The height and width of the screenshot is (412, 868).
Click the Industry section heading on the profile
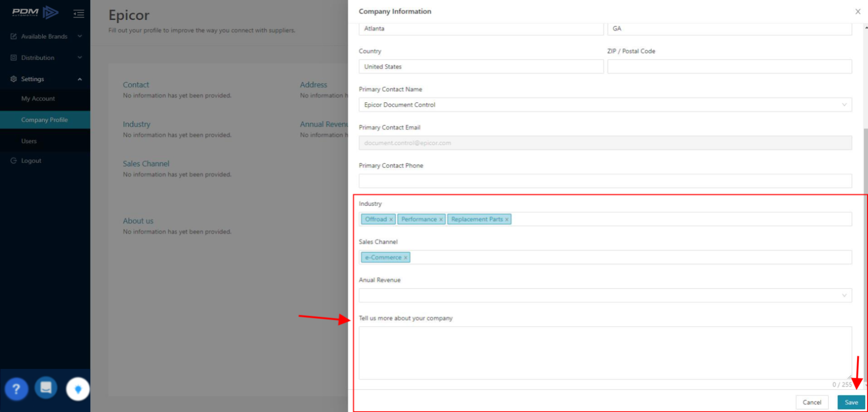pyautogui.click(x=137, y=124)
